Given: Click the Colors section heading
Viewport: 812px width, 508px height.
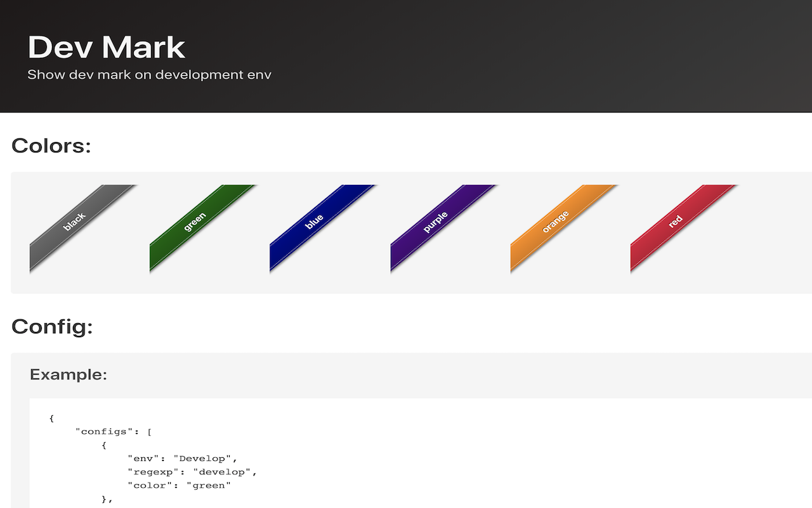Looking at the screenshot, I should point(51,145).
